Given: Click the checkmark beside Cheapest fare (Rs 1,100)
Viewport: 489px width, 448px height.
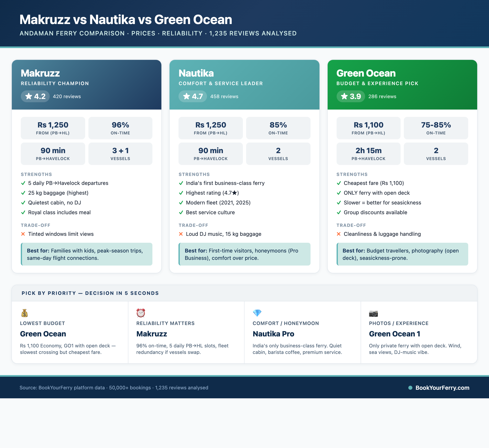Looking at the screenshot, I should [x=339, y=183].
